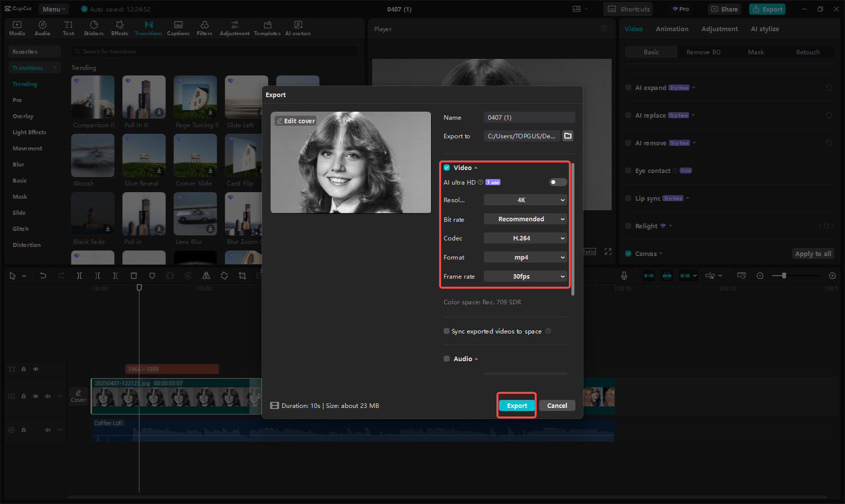The width and height of the screenshot is (845, 504).
Task: Open the Captions panel
Action: coord(178,28)
